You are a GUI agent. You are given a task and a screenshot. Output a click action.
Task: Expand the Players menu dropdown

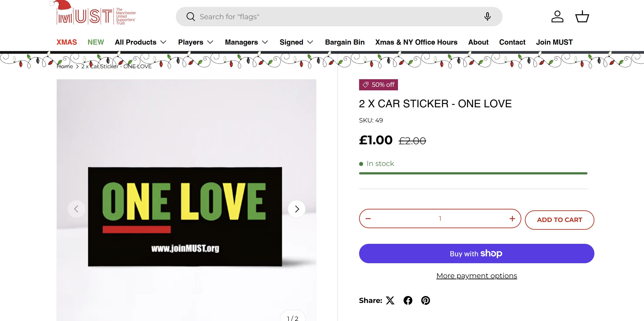(196, 42)
